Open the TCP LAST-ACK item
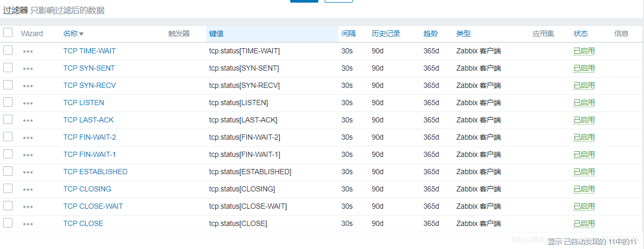This screenshot has width=644, height=249. (88, 120)
